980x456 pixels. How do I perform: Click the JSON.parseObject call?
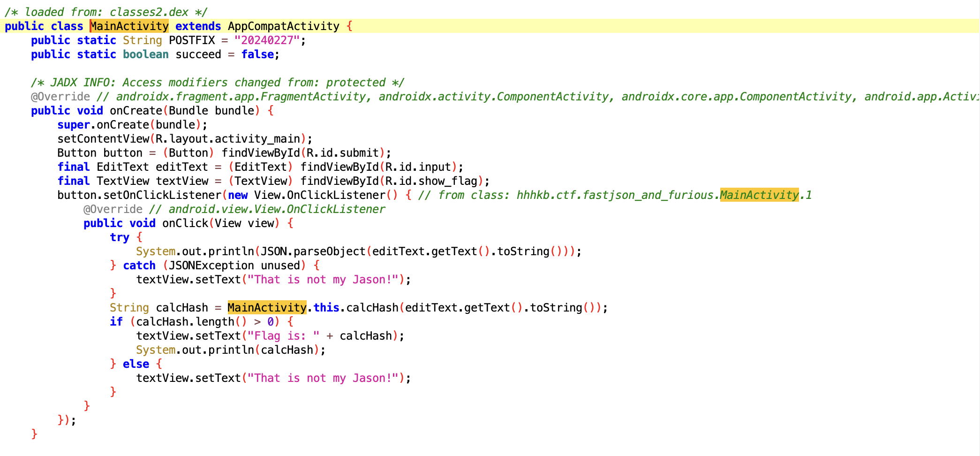(x=313, y=251)
